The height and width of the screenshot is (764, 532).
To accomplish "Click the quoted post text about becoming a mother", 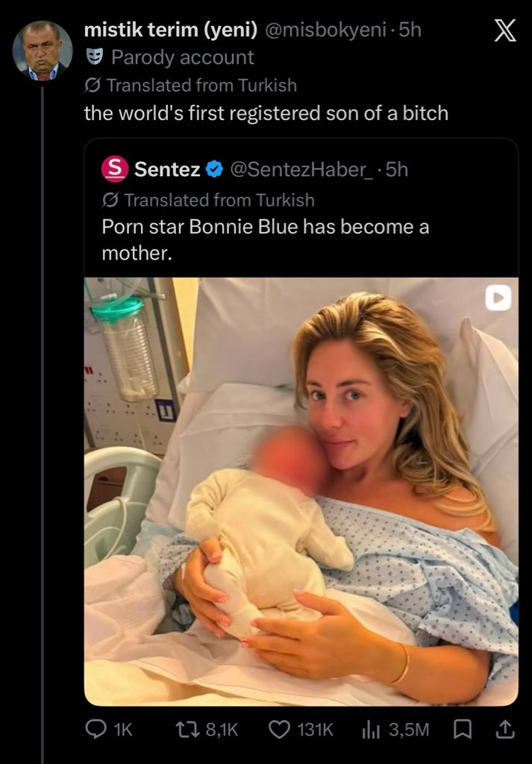I will [266, 240].
